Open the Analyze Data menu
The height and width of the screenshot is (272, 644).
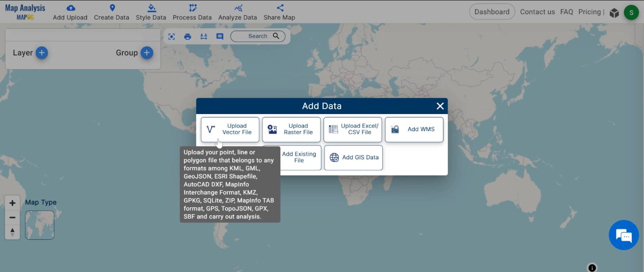click(237, 12)
